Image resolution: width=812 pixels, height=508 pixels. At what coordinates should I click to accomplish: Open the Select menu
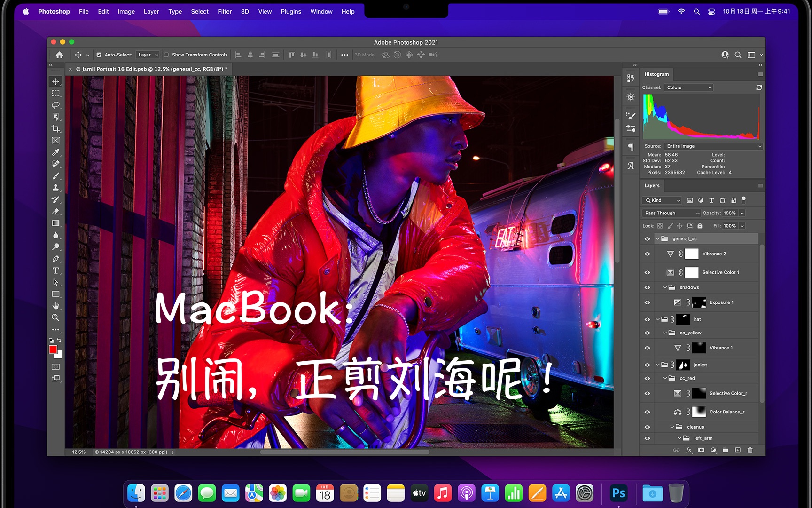pos(200,11)
